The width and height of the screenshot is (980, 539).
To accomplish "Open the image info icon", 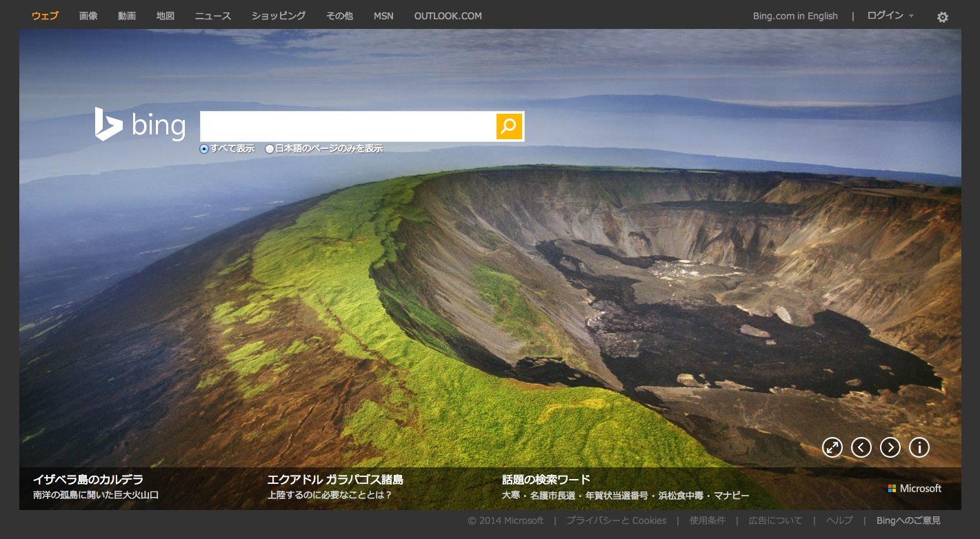I will click(x=919, y=447).
